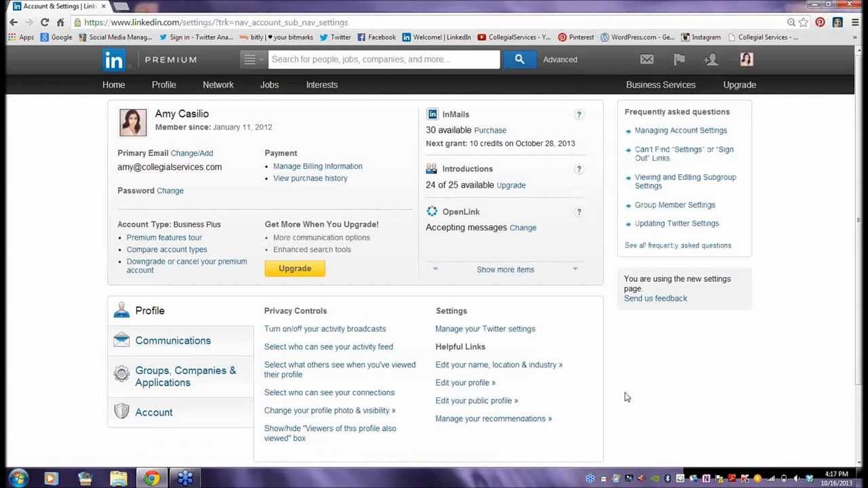Viewport: 868px width, 488px height.
Task: Open the Interests menu
Action: pos(322,85)
